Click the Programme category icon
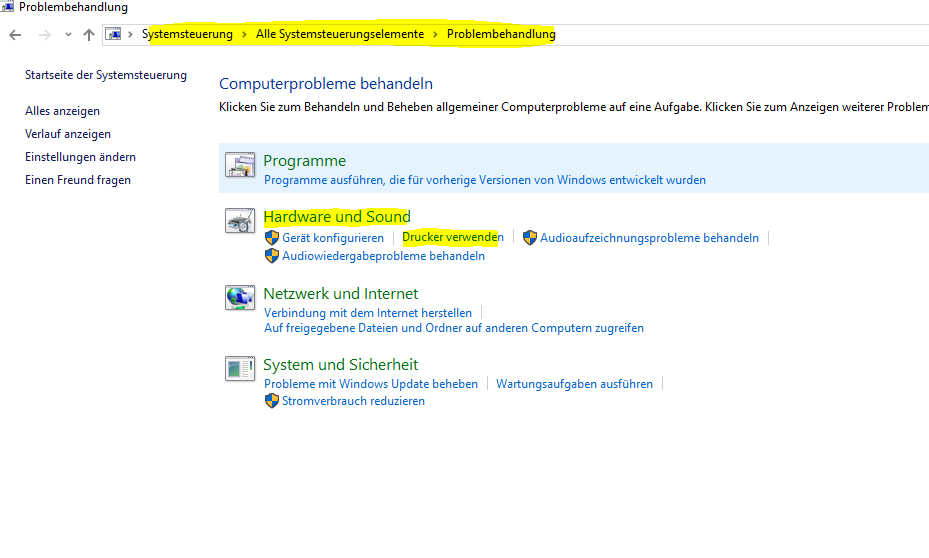This screenshot has height=558, width=929. point(240,165)
